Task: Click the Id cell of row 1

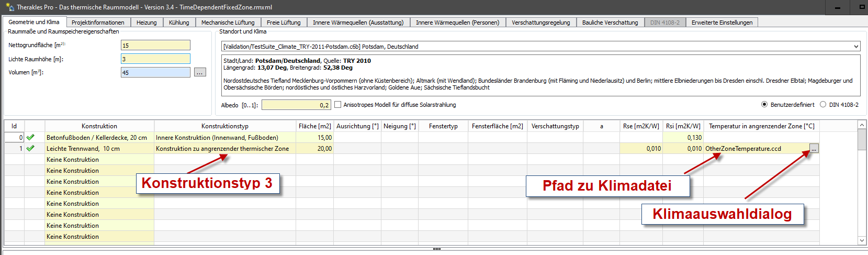Action: click(x=15, y=149)
